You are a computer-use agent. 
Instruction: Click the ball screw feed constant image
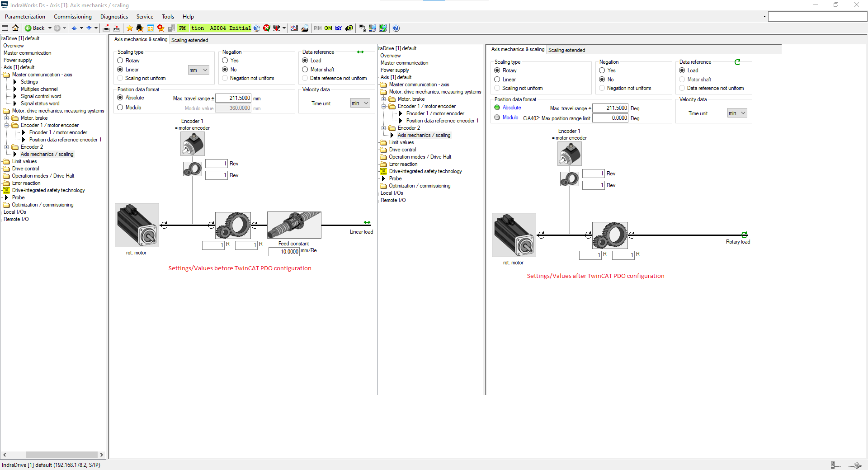click(x=294, y=225)
